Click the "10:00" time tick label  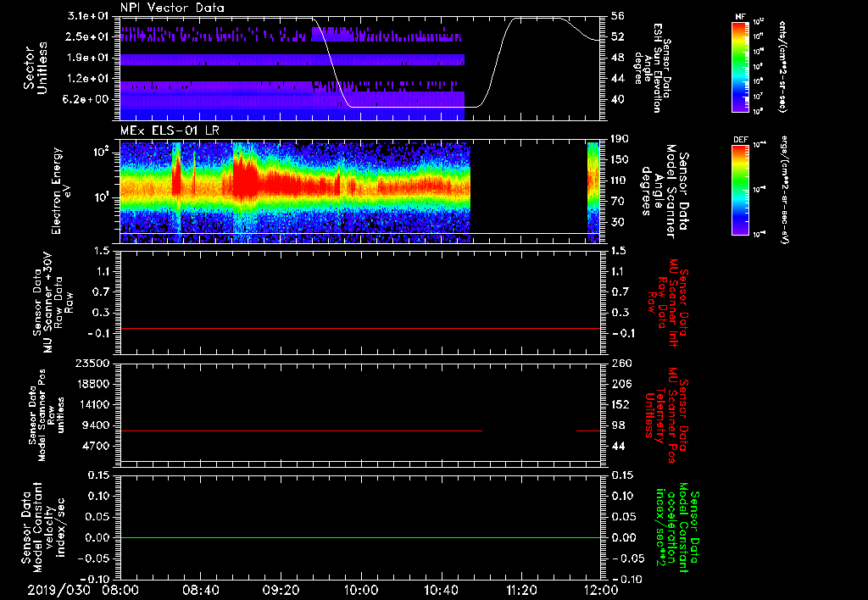point(361,590)
